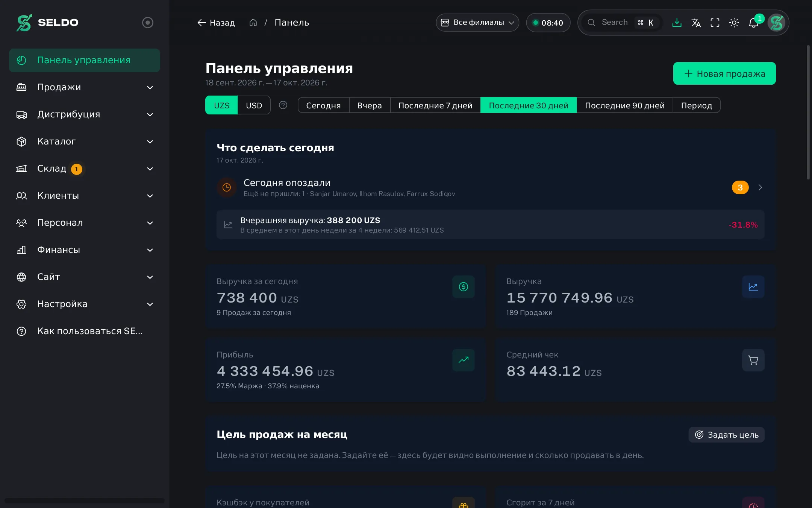Click the Выручка chart icon
812x508 pixels.
753,287
